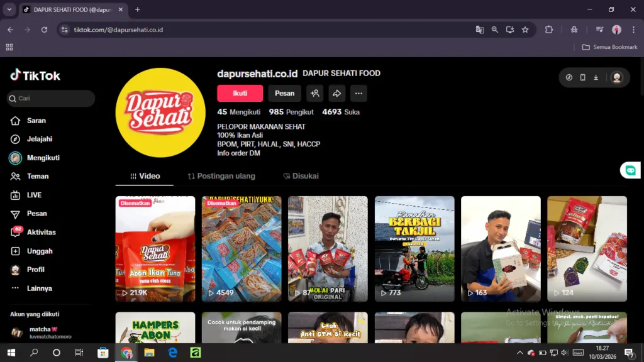Bookmark this page with the star icon
Screen dimensions: 644x362
click(x=525, y=30)
